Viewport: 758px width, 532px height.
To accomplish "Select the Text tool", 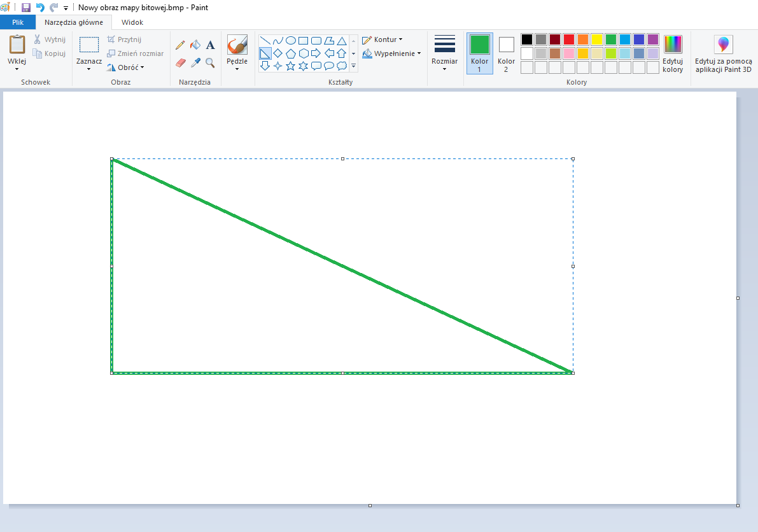I will point(210,45).
